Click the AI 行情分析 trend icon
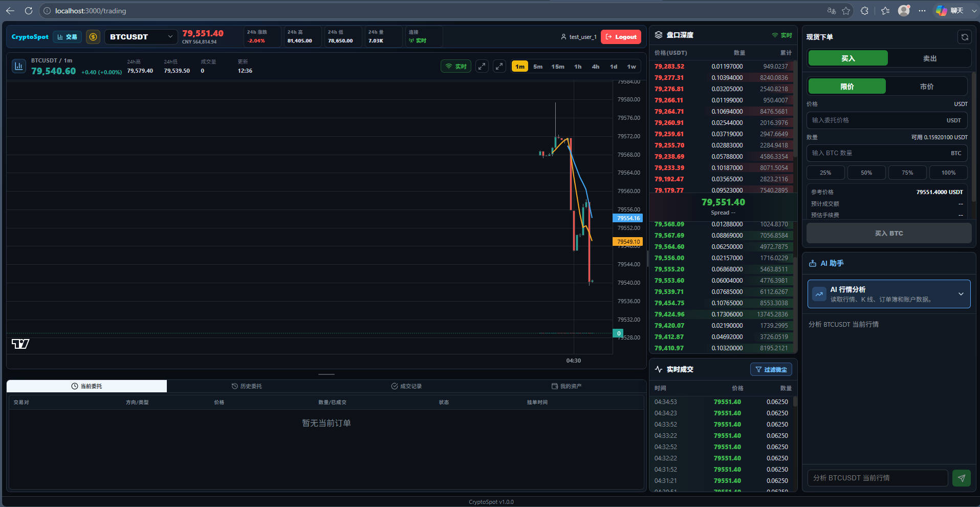The width and height of the screenshot is (980, 507). [x=819, y=294]
